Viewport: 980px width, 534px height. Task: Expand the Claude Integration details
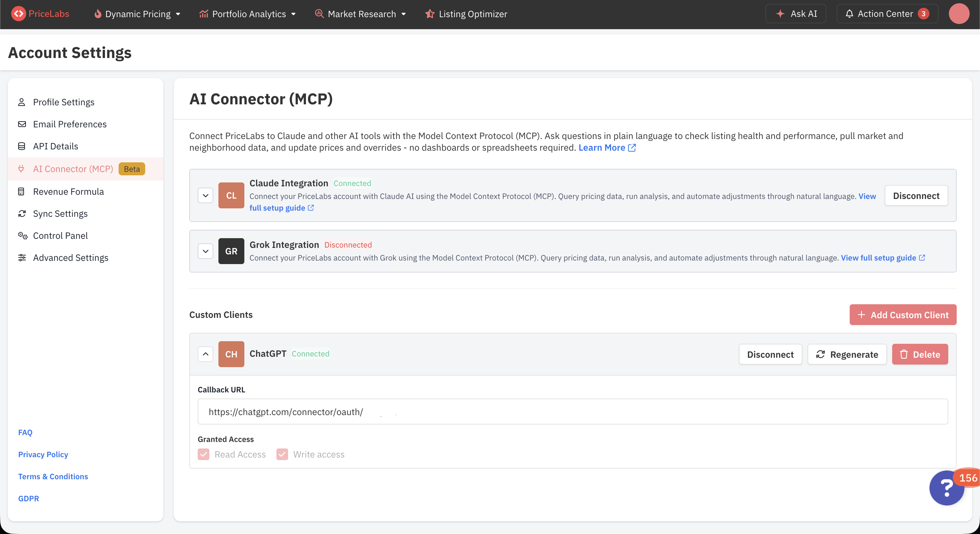point(205,195)
